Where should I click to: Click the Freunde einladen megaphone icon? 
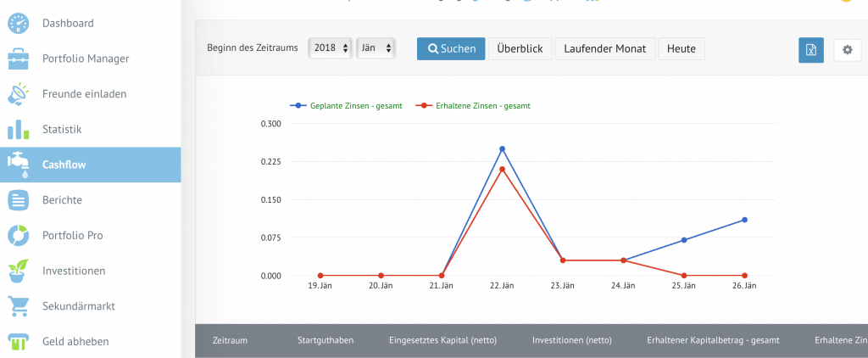tap(19, 94)
